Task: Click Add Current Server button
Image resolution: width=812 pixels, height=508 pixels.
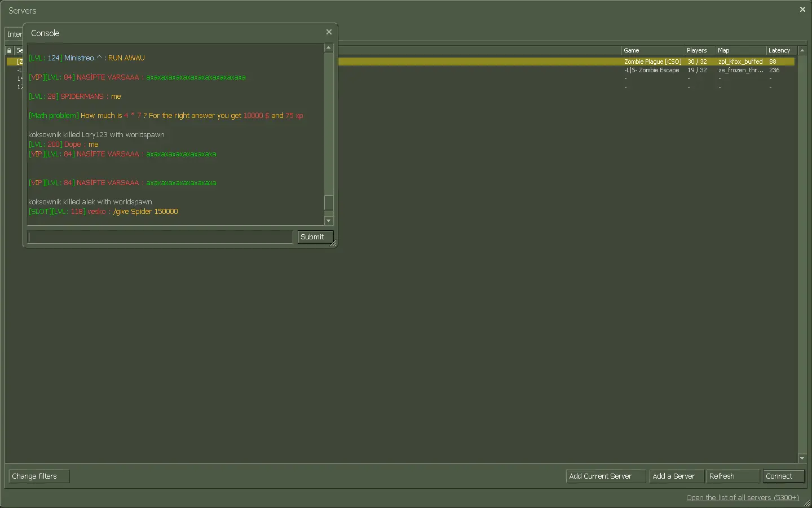Action: tap(606, 476)
